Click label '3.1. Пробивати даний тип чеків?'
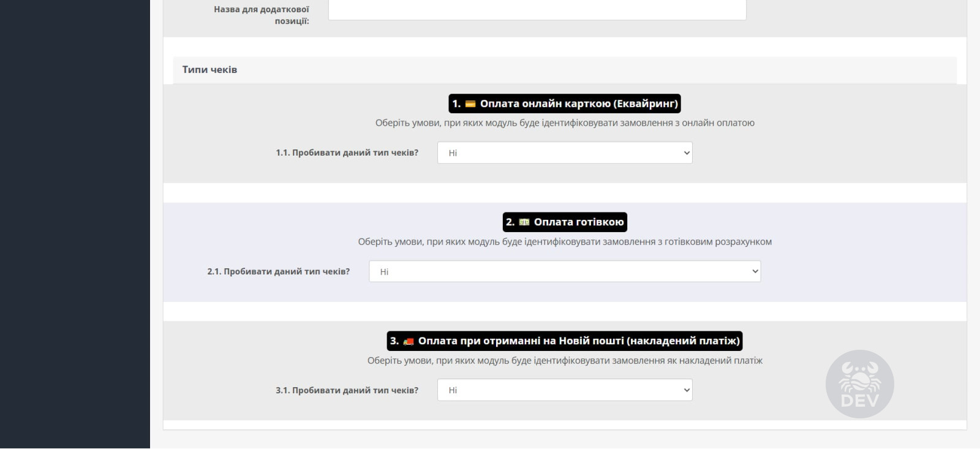The width and height of the screenshot is (980, 449). point(347,390)
